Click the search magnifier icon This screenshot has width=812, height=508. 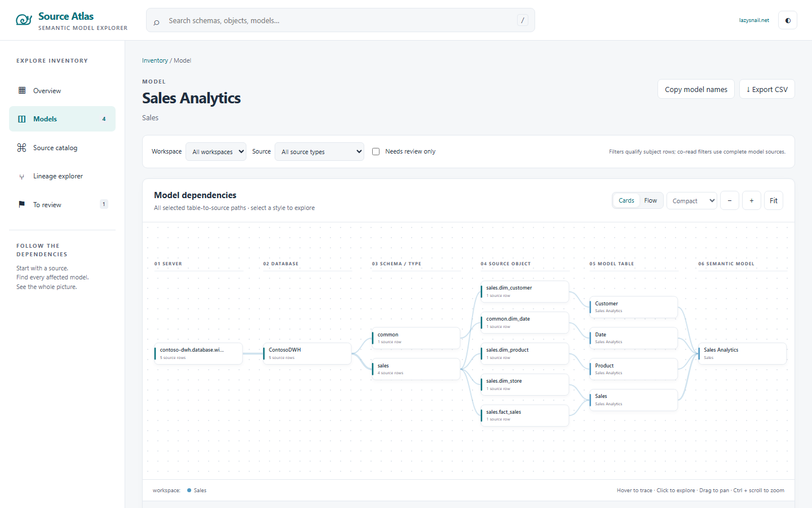click(x=157, y=22)
